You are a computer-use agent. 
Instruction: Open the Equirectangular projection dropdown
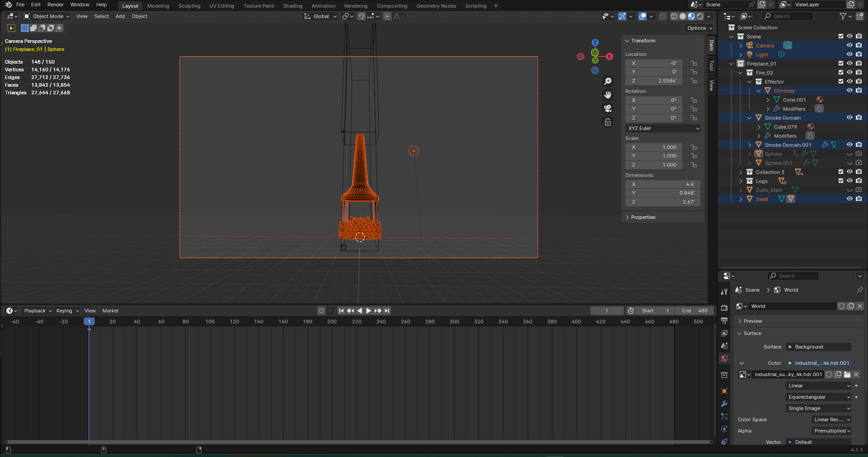[x=819, y=397]
